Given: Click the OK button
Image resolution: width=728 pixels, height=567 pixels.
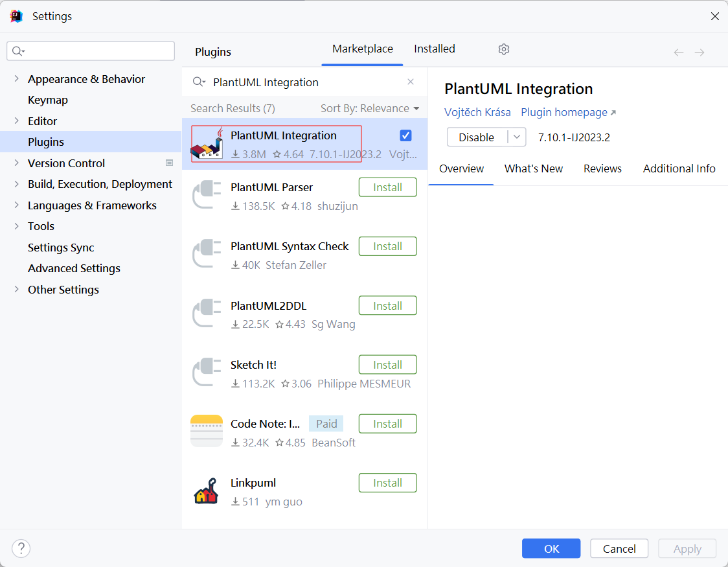Looking at the screenshot, I should [551, 548].
